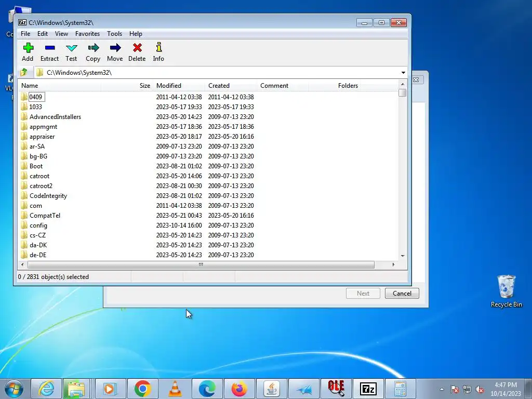The image size is (532, 399).
Task: Click the horizontal scrollbar thumb
Action: point(201,264)
